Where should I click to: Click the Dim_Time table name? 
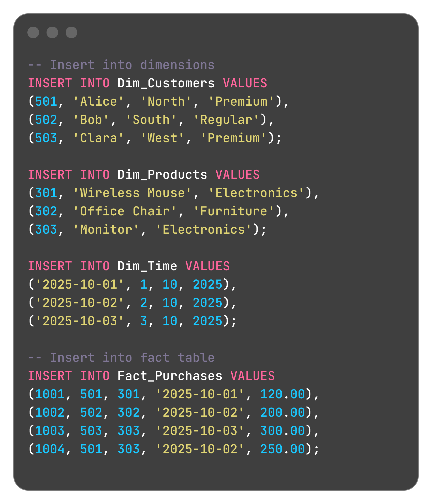click(147, 266)
